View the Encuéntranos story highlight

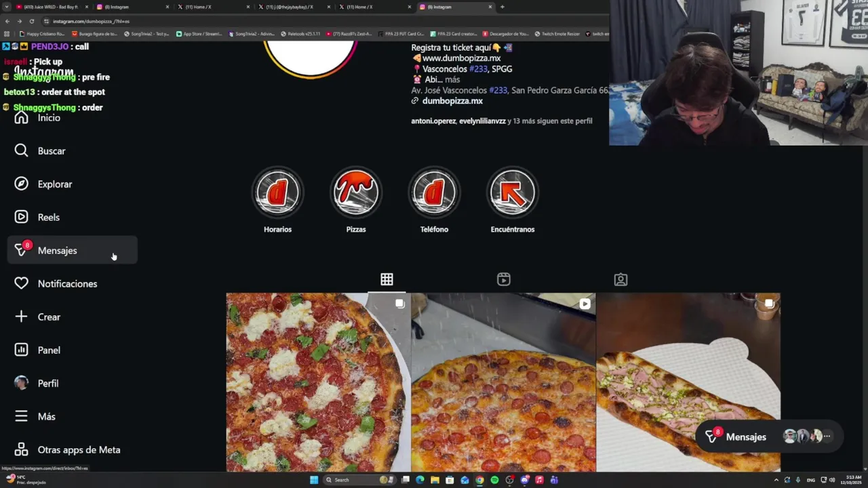pyautogui.click(x=513, y=193)
